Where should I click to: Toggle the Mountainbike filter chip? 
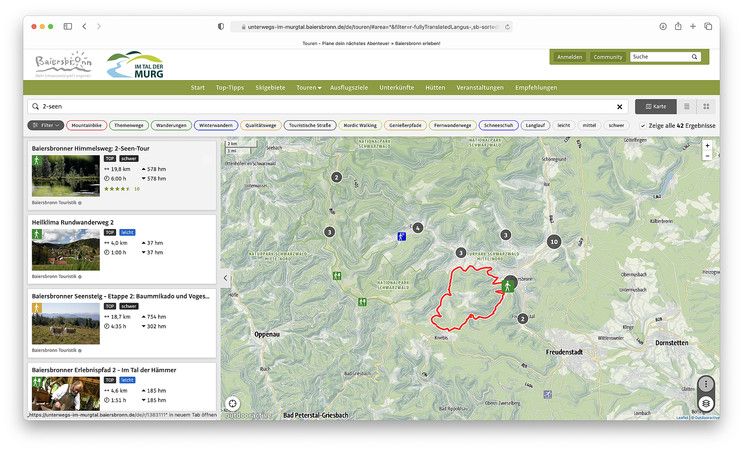tap(87, 126)
